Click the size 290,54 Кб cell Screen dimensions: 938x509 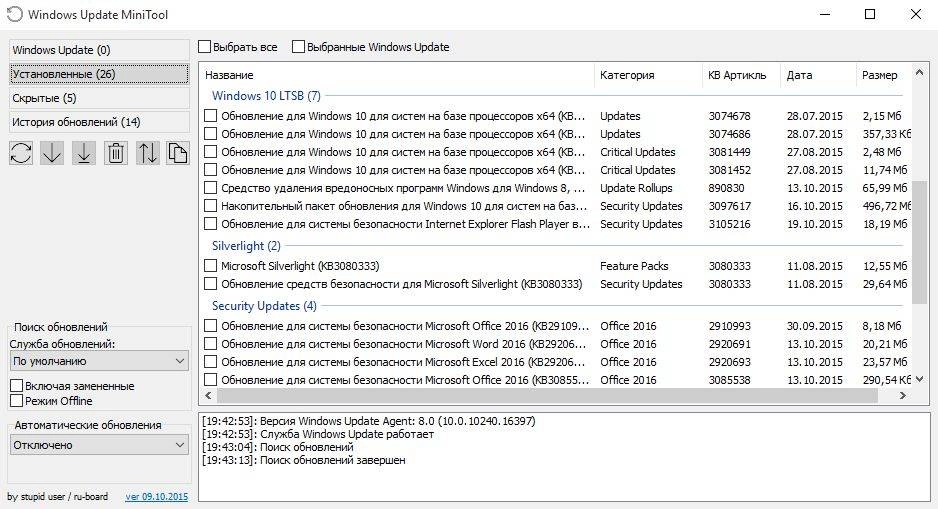887,380
